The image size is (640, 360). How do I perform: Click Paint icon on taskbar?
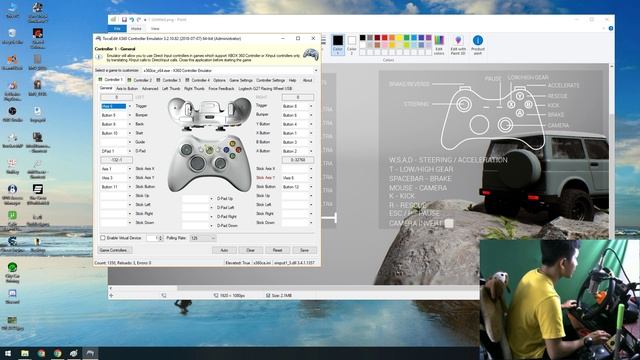74,353
